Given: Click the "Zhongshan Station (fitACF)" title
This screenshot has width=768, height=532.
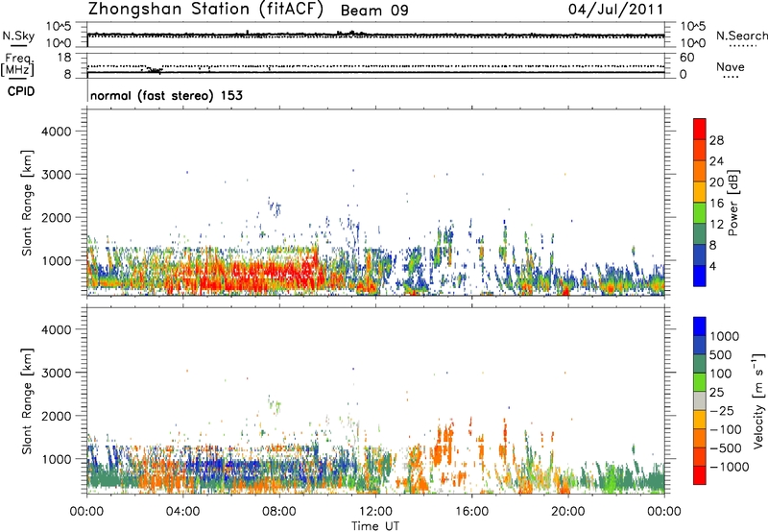Looking at the screenshot, I should [205, 10].
